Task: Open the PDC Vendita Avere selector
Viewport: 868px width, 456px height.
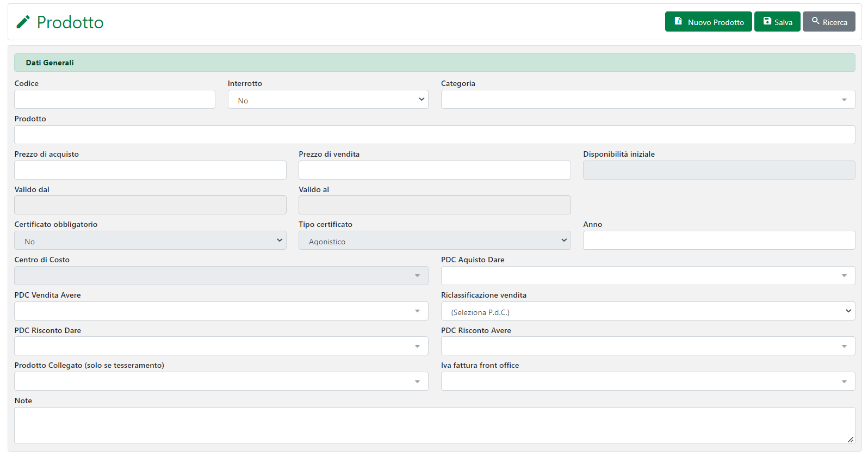Action: pos(221,311)
